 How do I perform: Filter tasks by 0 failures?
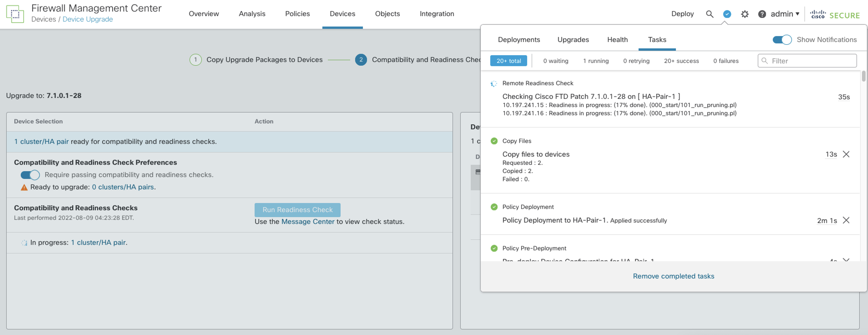coord(725,61)
